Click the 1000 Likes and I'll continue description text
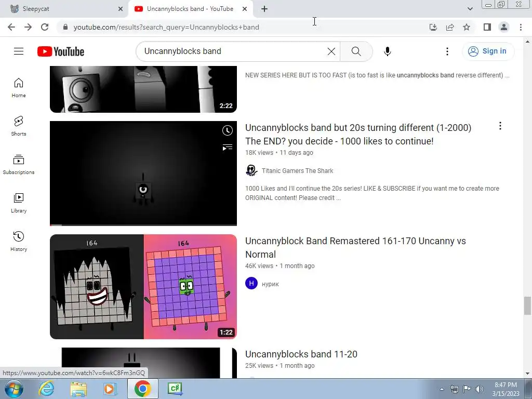The image size is (532, 399). tap(372, 193)
